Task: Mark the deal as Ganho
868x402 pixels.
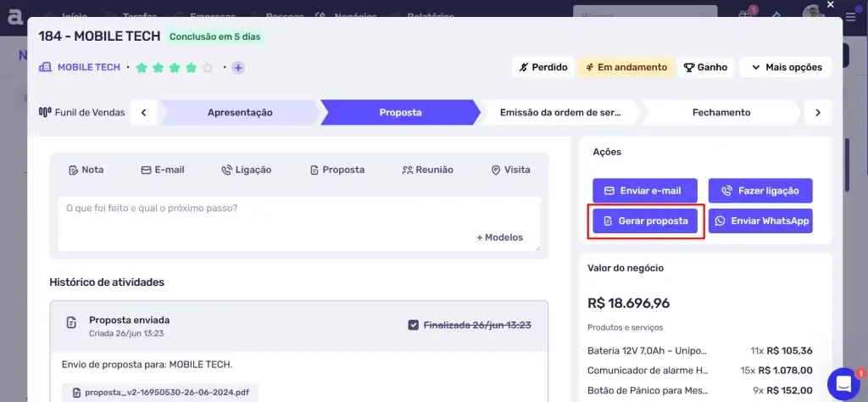Action: (x=705, y=68)
